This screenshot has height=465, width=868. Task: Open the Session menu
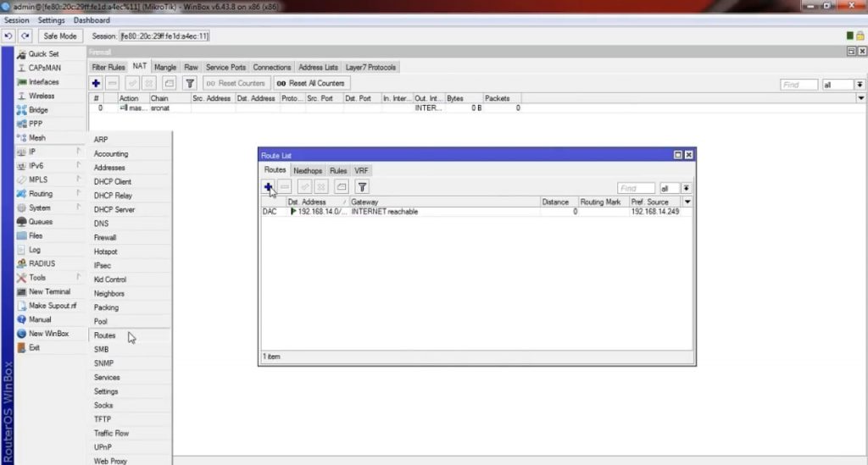[x=17, y=20]
